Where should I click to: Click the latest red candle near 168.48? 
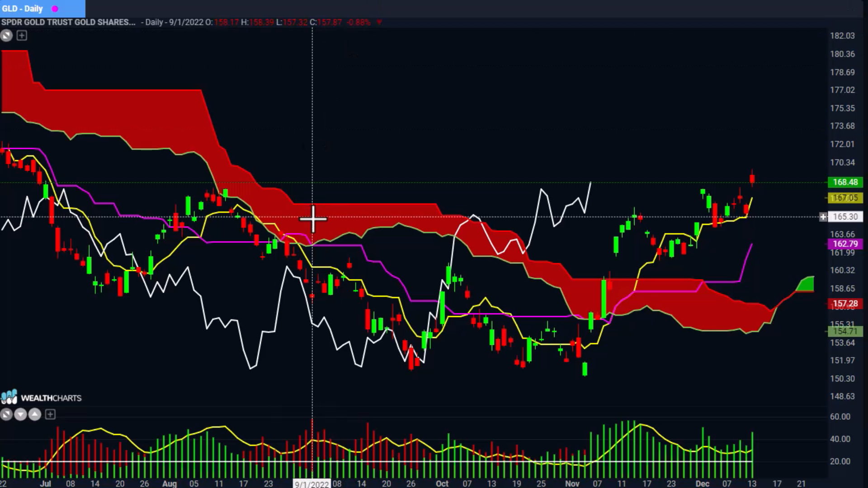(x=752, y=179)
